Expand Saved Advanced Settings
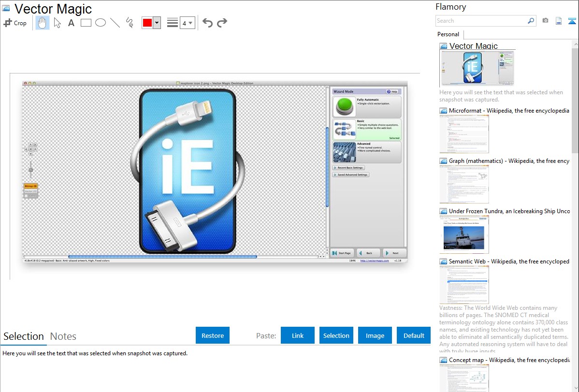Screen dimensions: 579x392 351,175
